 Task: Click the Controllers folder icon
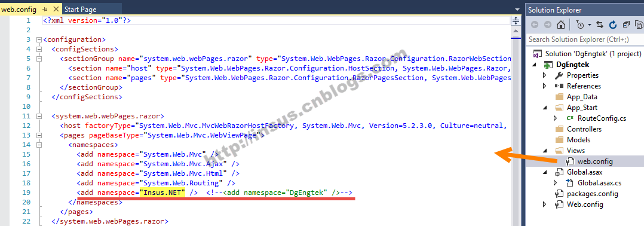click(x=559, y=129)
